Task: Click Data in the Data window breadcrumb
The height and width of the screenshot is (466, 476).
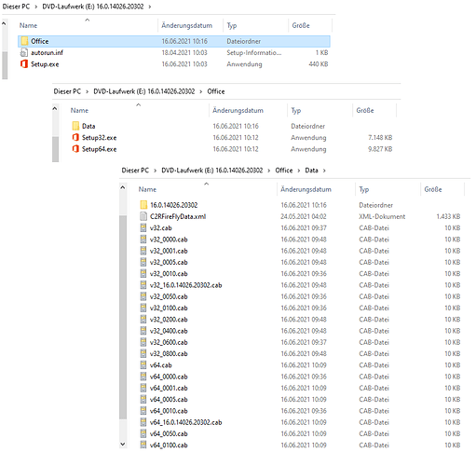Action: (x=311, y=171)
